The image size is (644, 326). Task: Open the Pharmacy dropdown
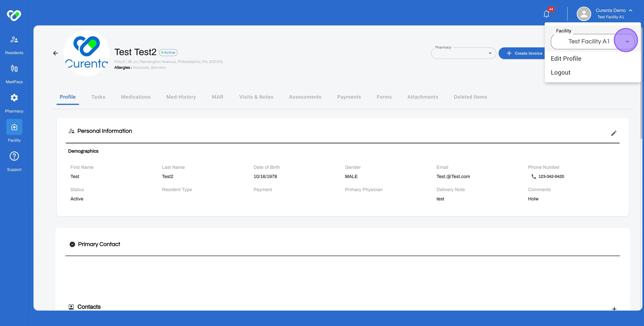tap(464, 53)
